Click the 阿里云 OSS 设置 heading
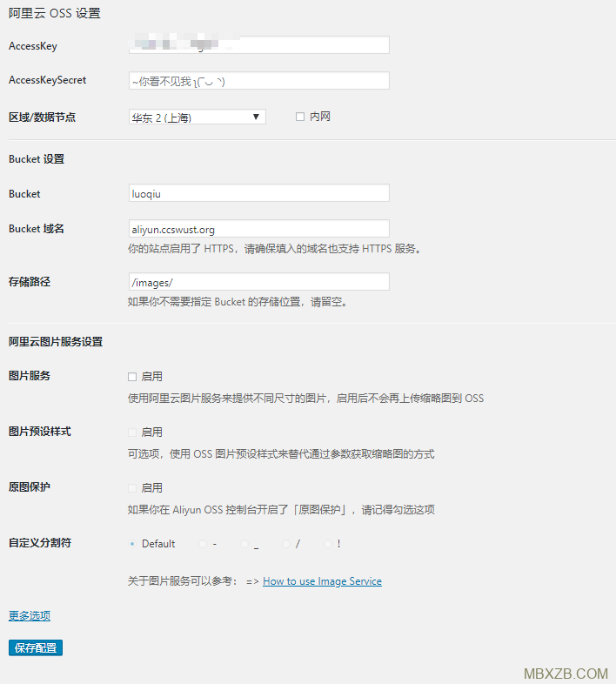This screenshot has width=616, height=684. [x=55, y=13]
